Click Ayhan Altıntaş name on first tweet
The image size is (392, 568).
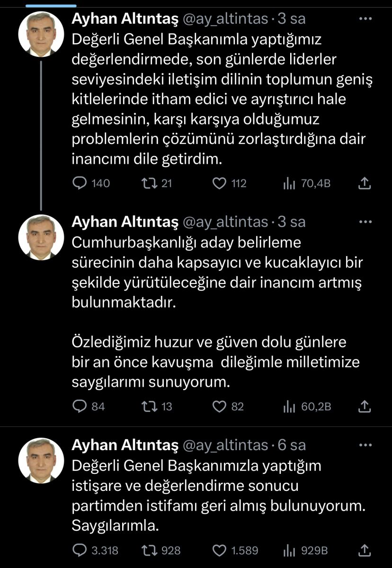[x=125, y=19]
